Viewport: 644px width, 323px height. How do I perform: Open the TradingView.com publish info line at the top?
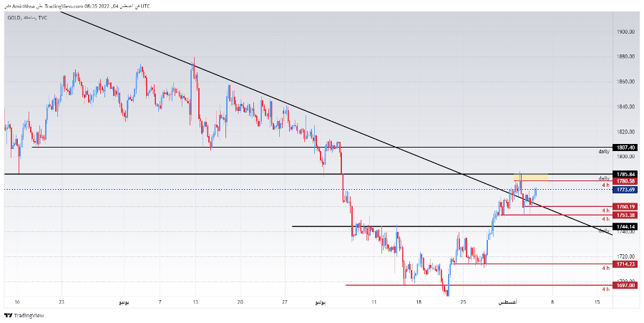coord(76,6)
